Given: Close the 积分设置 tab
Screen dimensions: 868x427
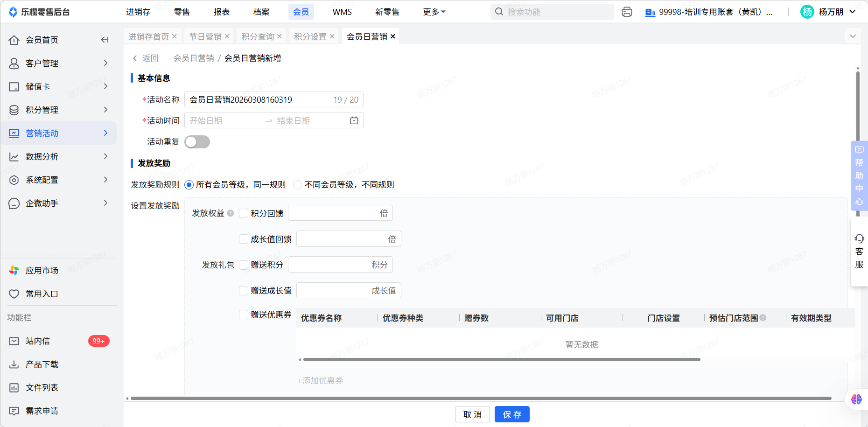Looking at the screenshot, I should (332, 36).
